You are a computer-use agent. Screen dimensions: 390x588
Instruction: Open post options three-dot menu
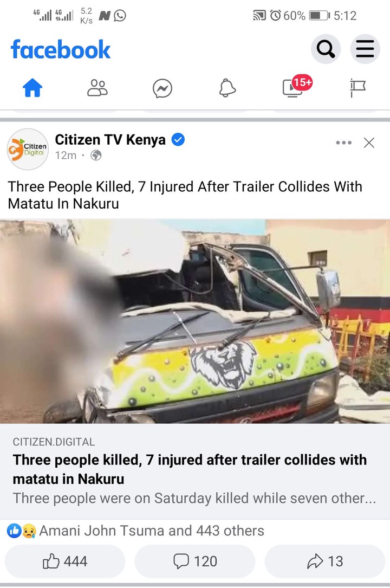click(x=343, y=143)
